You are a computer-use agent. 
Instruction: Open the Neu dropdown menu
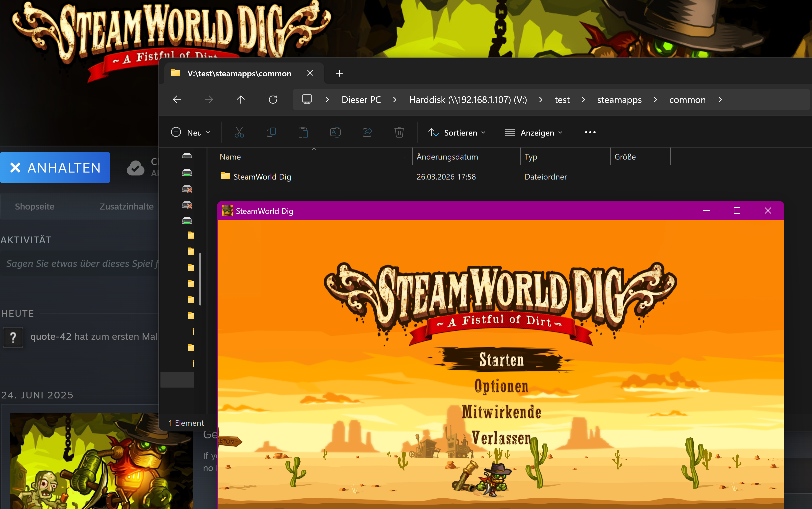(191, 133)
